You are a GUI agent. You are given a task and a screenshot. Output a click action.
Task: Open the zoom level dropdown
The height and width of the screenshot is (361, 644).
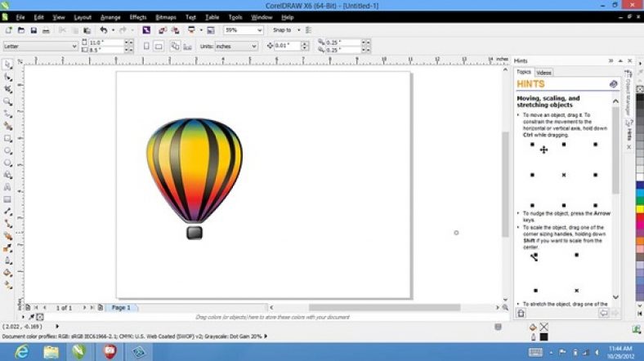click(x=260, y=30)
